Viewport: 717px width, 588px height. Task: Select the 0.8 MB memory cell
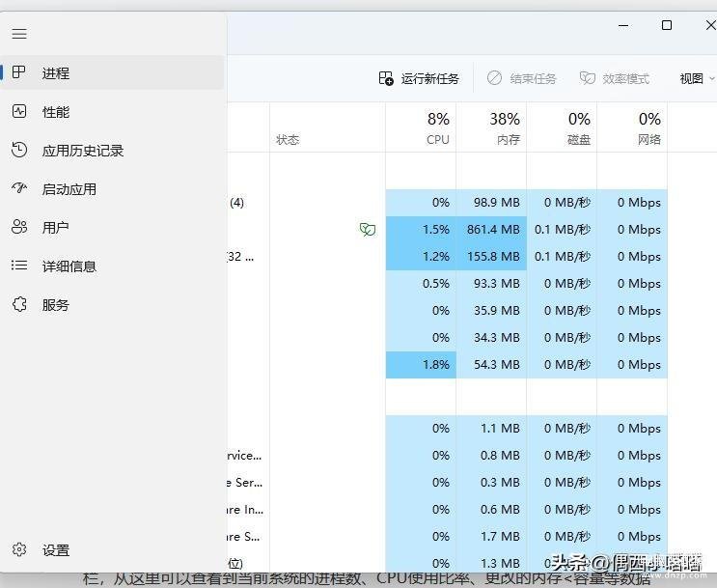click(x=491, y=456)
